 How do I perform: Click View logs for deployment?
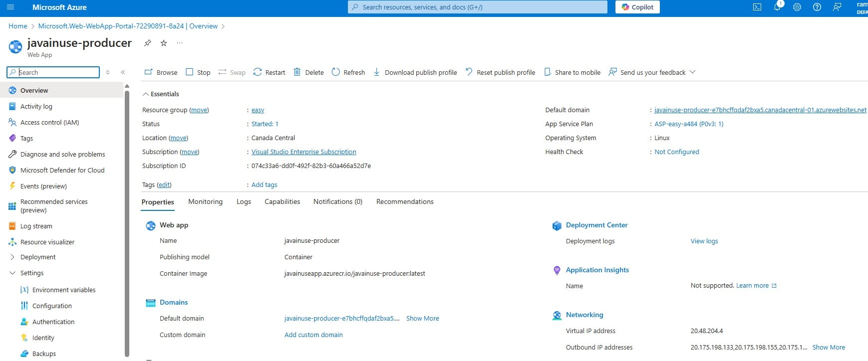704,241
